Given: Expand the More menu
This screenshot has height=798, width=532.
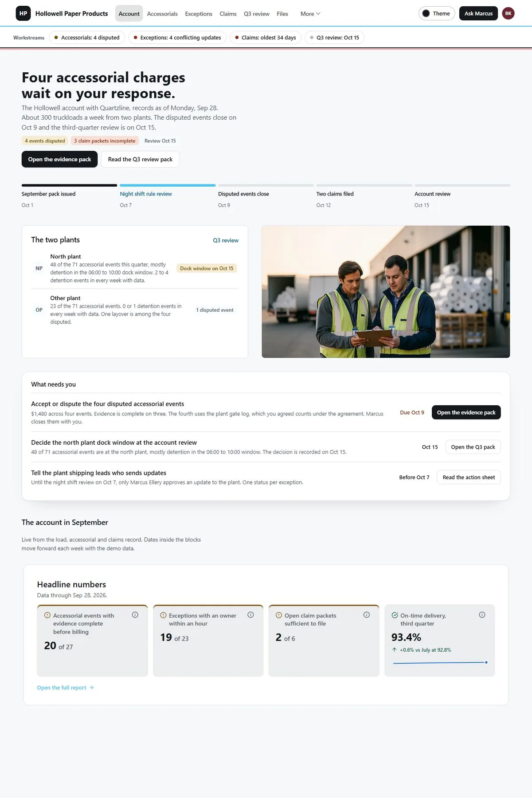Looking at the screenshot, I should click(x=310, y=14).
